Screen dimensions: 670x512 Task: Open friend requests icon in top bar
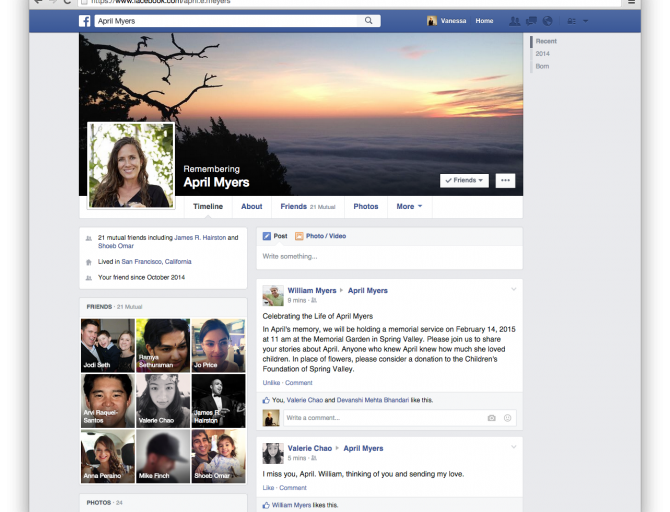tap(515, 21)
